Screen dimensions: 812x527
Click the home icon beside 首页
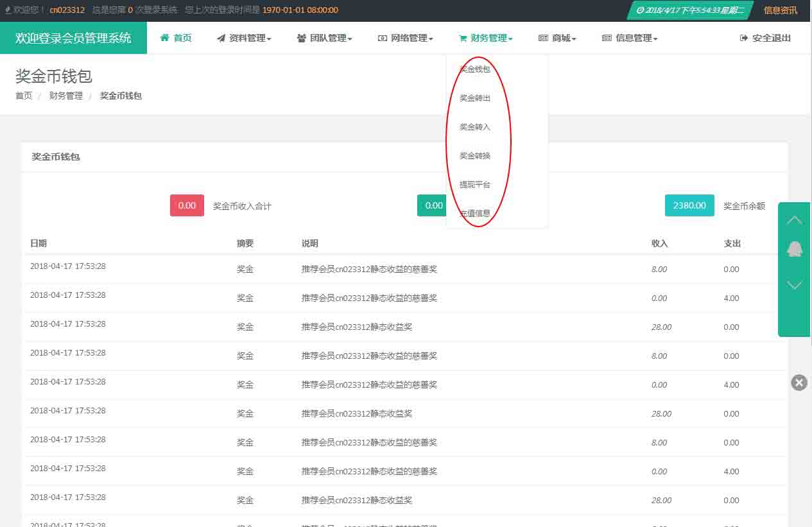(x=165, y=38)
